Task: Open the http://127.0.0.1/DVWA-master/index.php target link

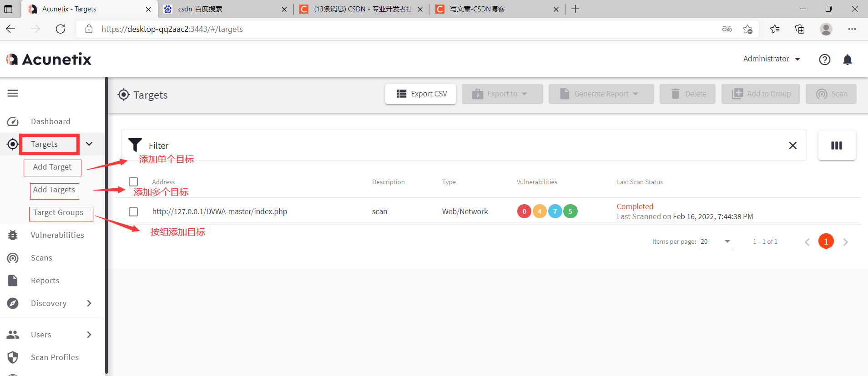Action: pos(220,211)
